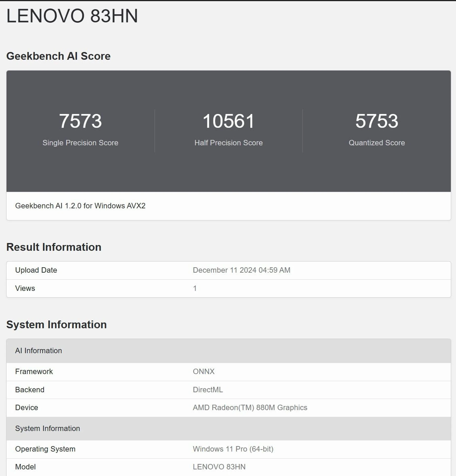The width and height of the screenshot is (456, 476).
Task: Click the gray System Information table subheader
Action: [x=228, y=429]
